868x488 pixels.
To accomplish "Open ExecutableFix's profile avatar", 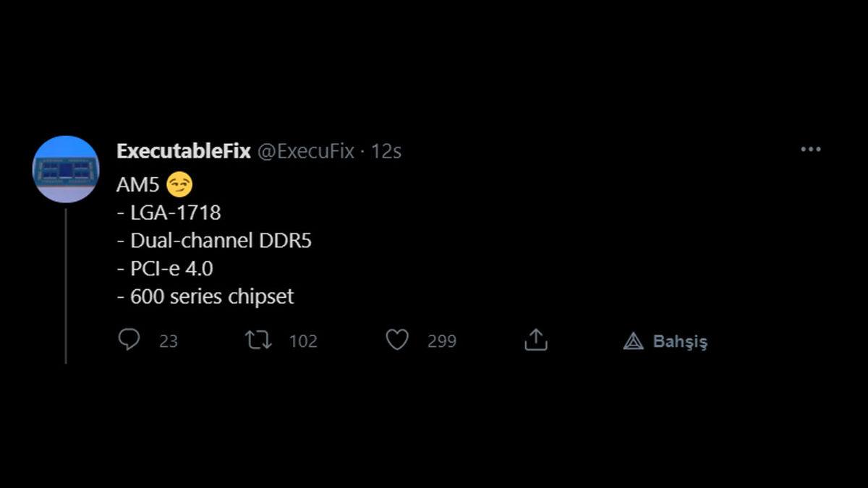I will (x=65, y=169).
